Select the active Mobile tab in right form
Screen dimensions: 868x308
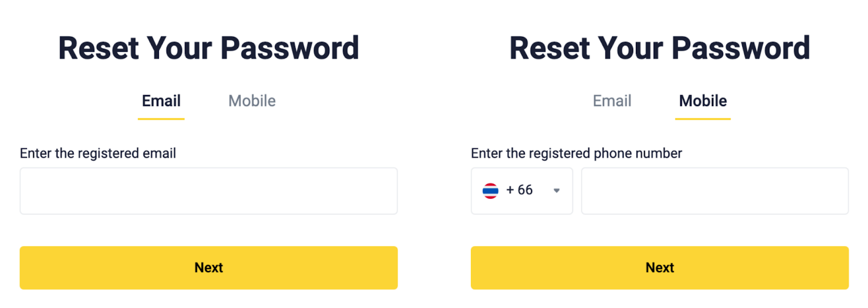click(703, 101)
